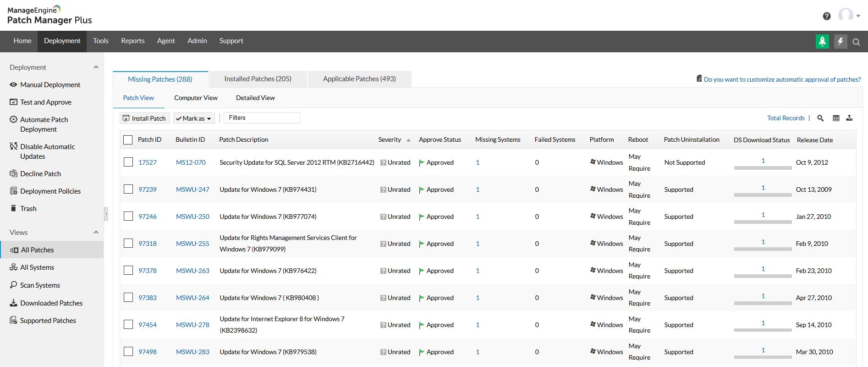The image size is (868, 367).
Task: Collapse the Views sidebar section
Action: coord(96,233)
